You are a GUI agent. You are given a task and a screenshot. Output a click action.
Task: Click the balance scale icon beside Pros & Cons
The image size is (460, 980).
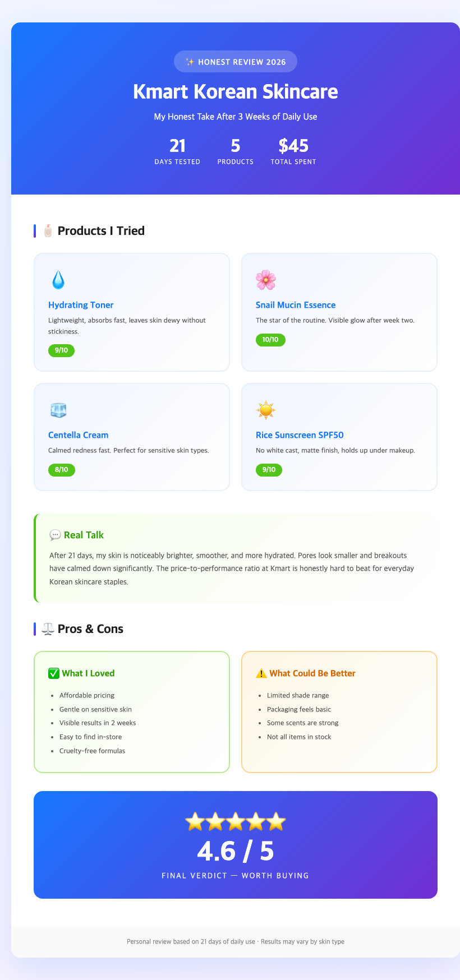(x=48, y=629)
